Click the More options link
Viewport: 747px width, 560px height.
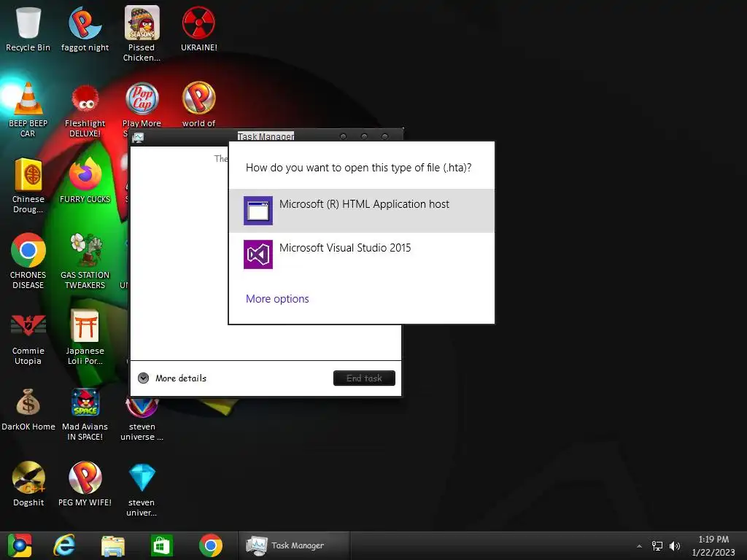[x=277, y=298]
